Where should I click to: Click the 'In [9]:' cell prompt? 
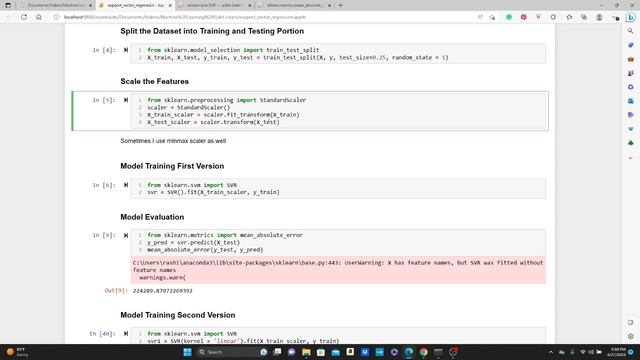[104, 236]
